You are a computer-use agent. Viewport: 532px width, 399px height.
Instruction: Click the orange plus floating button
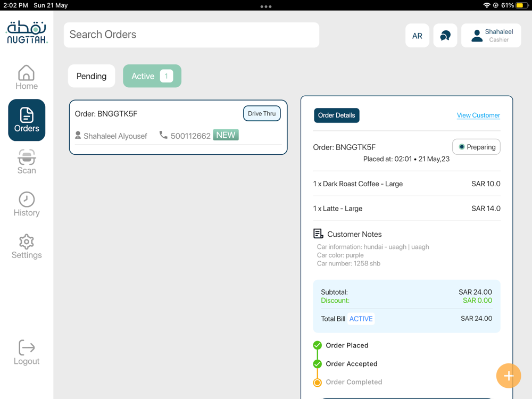508,376
